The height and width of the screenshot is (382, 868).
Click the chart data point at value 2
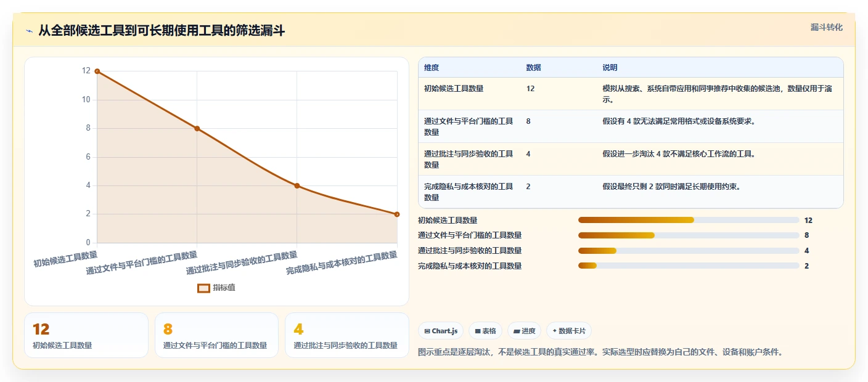pos(396,214)
